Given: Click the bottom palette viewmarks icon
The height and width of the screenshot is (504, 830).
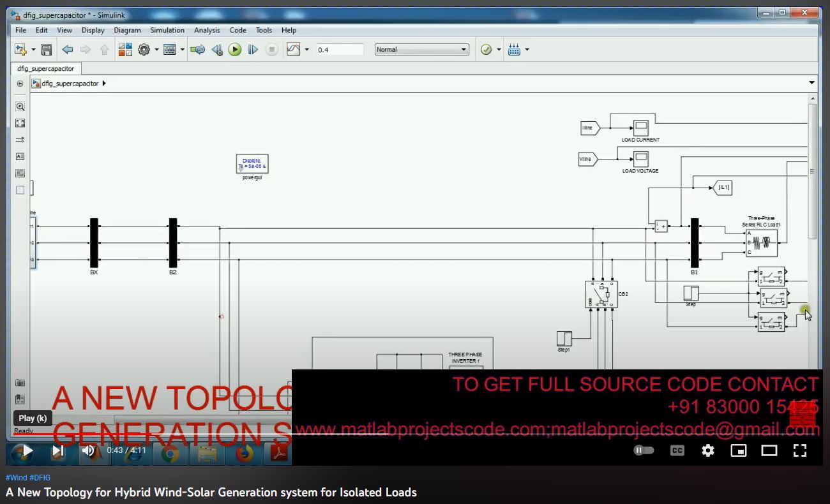Looking at the screenshot, I should click(x=20, y=399).
